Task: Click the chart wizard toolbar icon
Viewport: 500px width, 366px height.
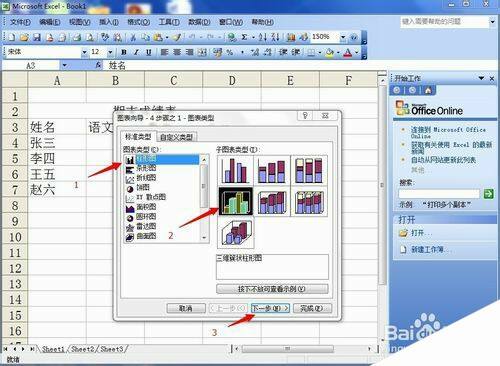Action: point(291,37)
